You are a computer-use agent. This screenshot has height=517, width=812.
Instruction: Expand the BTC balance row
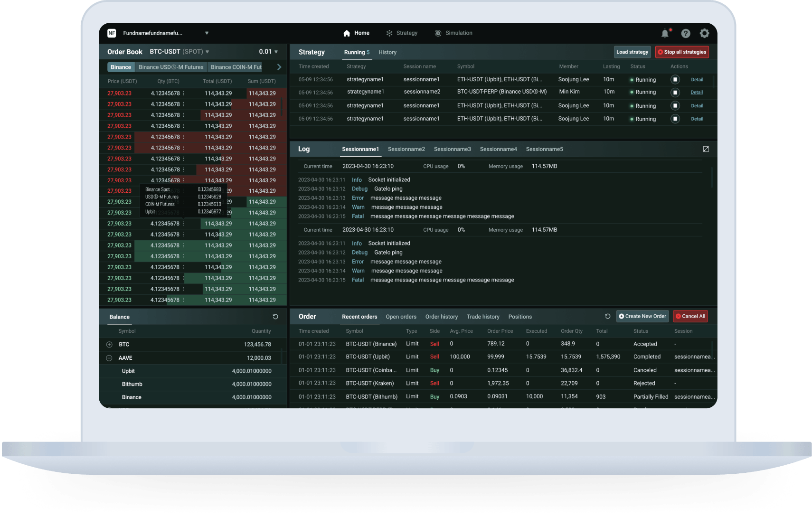(x=110, y=344)
